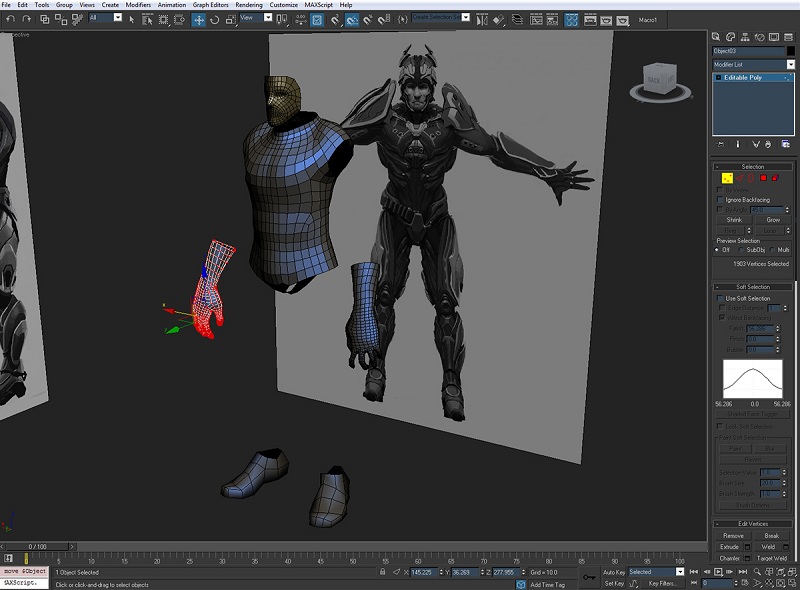The height and width of the screenshot is (590, 800).
Task: Open the Key Filters button
Action: pos(662,583)
